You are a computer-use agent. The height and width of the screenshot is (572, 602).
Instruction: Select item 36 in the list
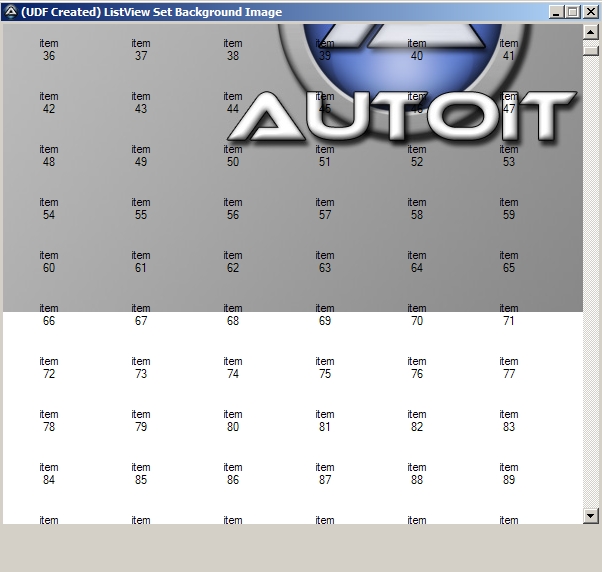pos(49,50)
